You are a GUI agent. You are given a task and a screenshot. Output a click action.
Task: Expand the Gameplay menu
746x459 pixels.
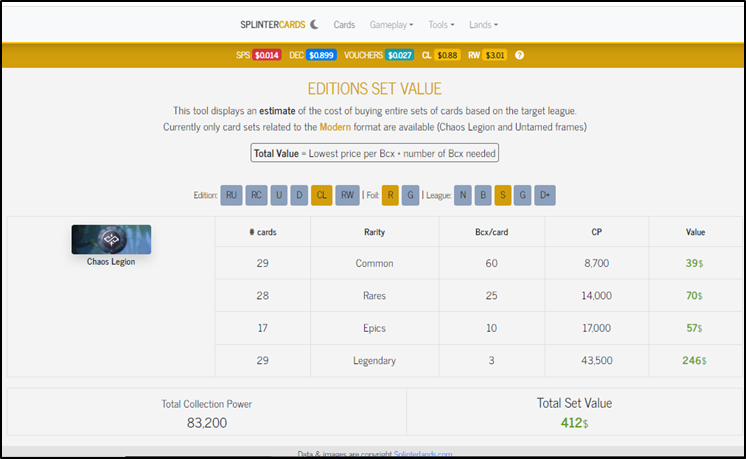(391, 25)
